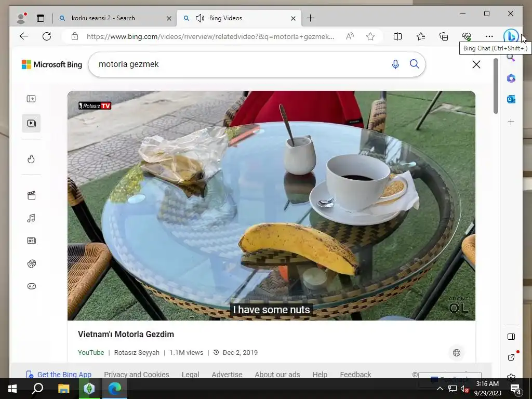Add a sidebar app with plus
This screenshot has width=532, height=399.
tap(511, 122)
